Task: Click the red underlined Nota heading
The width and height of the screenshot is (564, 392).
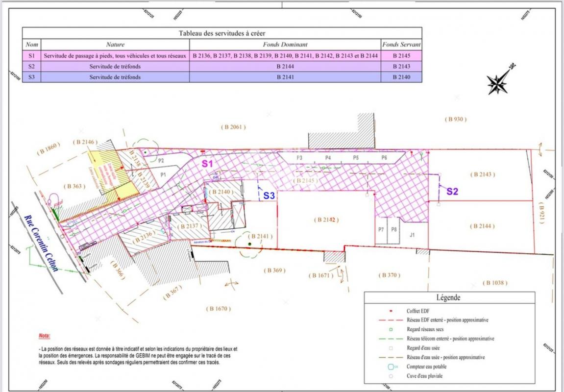Action: 44,336
